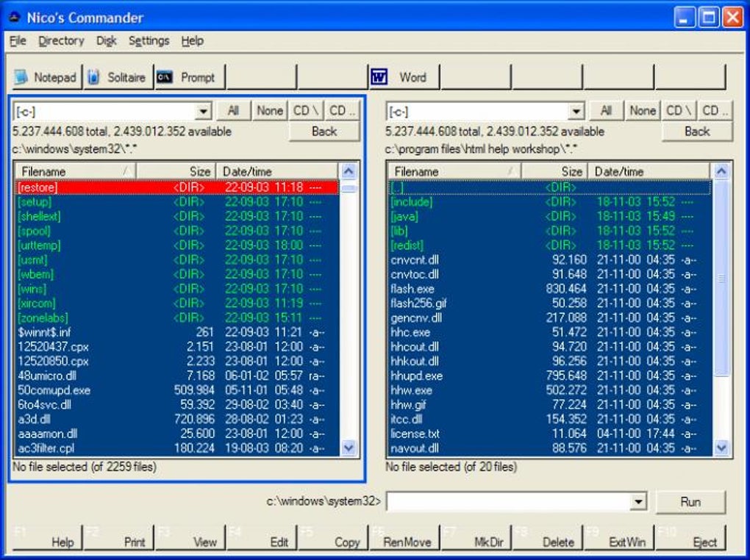The height and width of the screenshot is (560, 750).
Task: Select file flash256.gif
Action: pyautogui.click(x=550, y=304)
